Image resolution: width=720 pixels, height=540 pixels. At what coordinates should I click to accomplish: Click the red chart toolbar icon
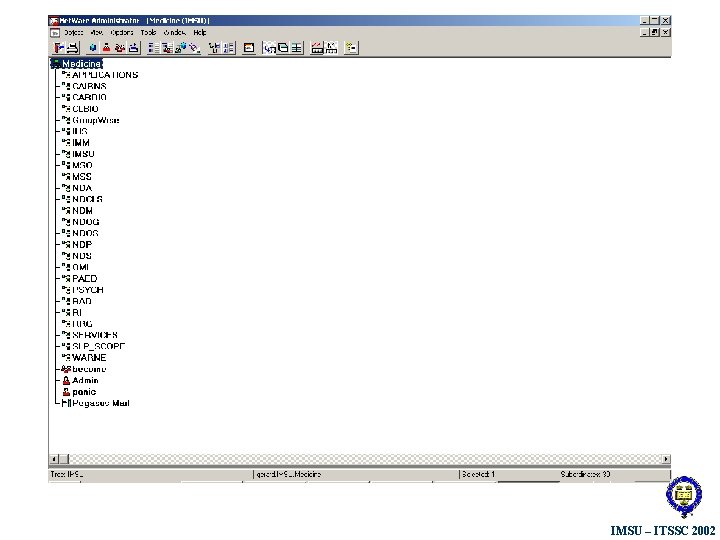click(317, 48)
